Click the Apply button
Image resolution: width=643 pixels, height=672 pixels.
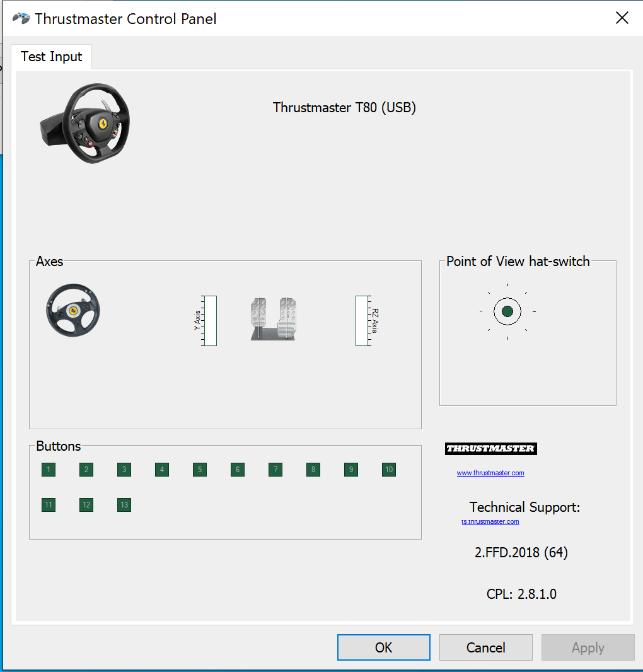(588, 647)
